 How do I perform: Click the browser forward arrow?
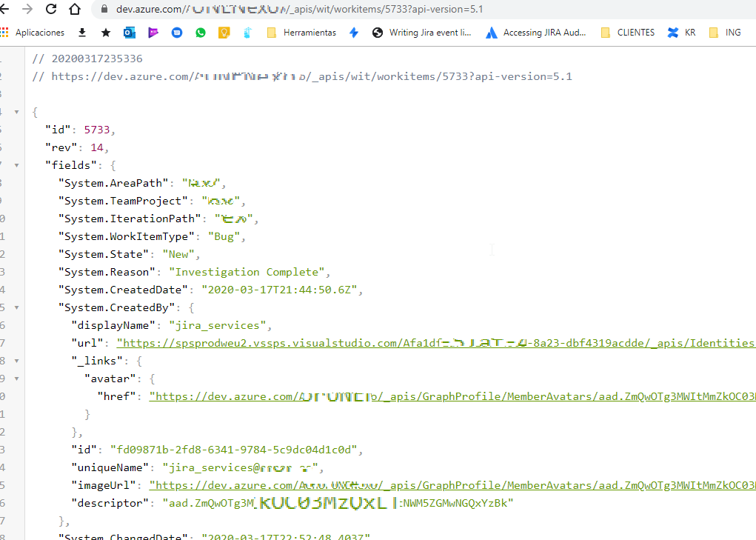click(x=27, y=9)
